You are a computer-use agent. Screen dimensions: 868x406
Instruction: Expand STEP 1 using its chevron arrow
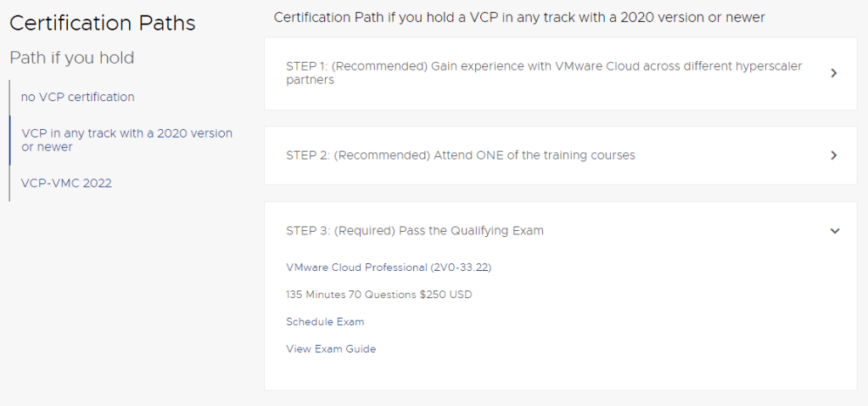point(833,73)
